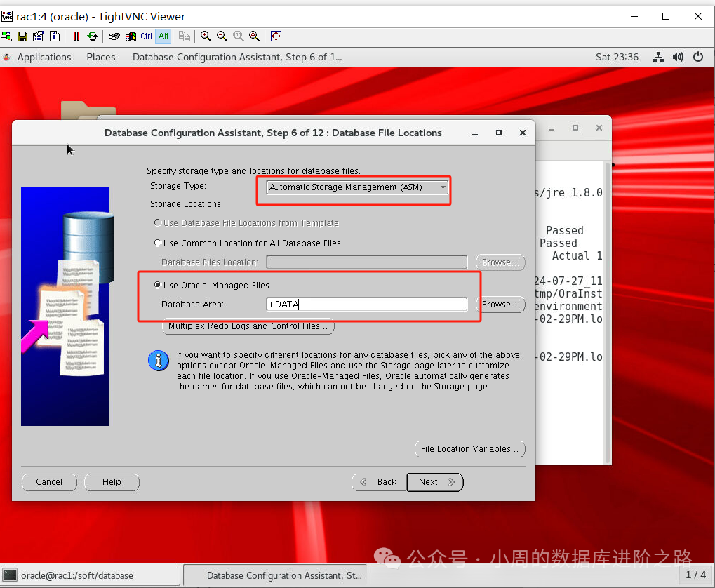Click the terminal icon in taskbar
The image size is (715, 588).
click(10, 575)
